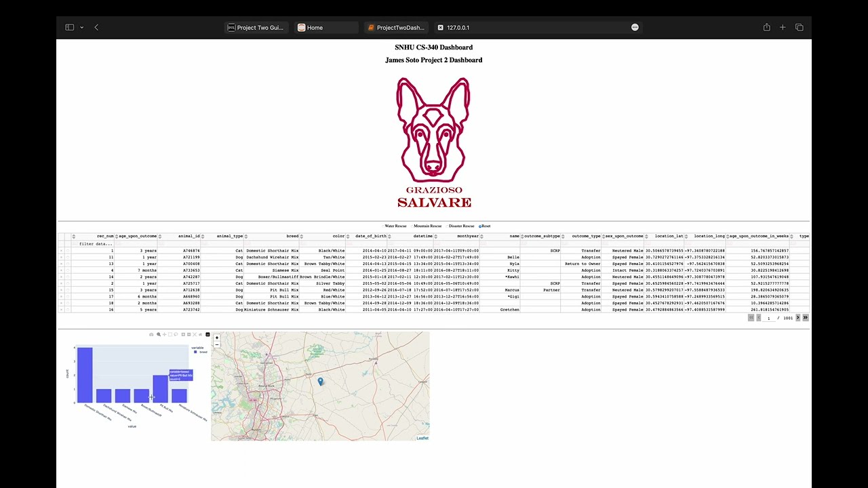This screenshot has width=868, height=488.
Task: Toggle the breed legend color swatch
Action: [x=195, y=352]
